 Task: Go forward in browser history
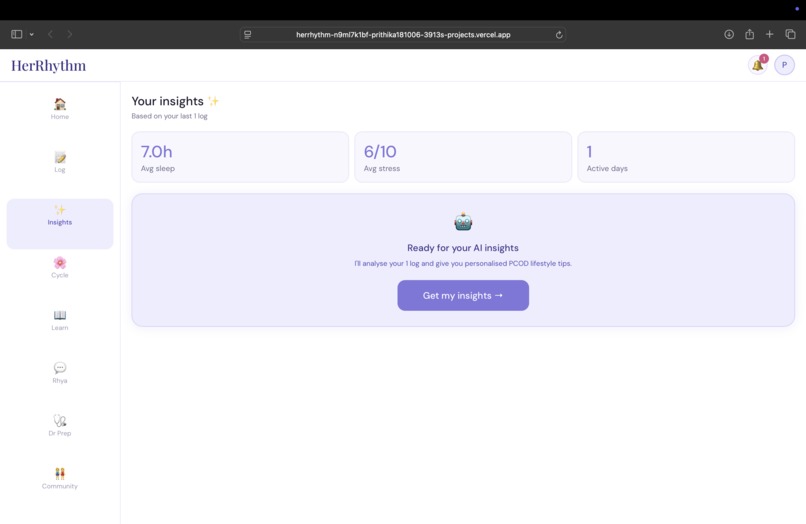(x=69, y=34)
